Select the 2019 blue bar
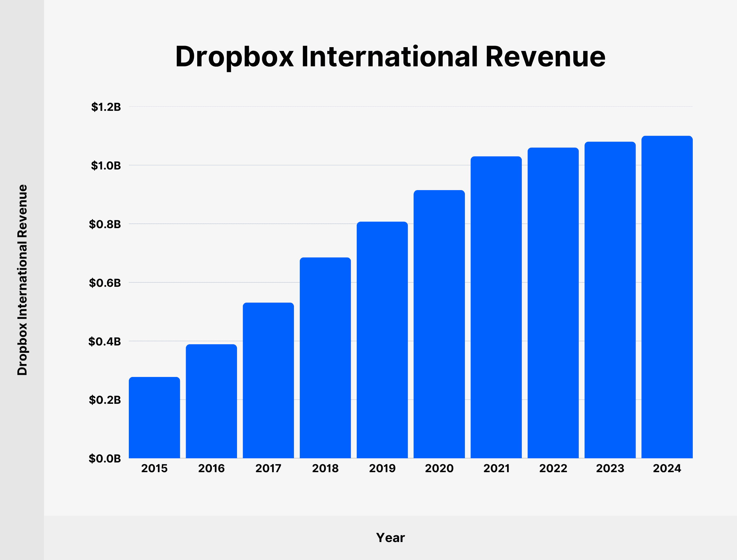737x560 pixels. point(382,340)
